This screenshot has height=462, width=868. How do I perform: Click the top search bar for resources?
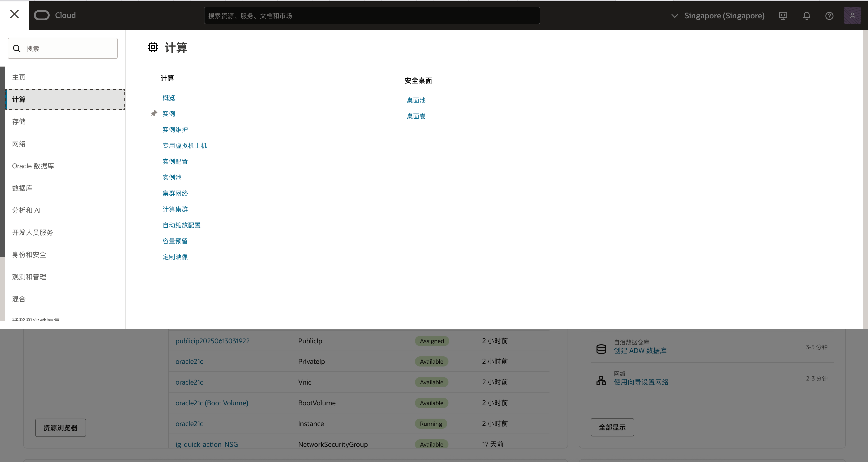click(372, 16)
